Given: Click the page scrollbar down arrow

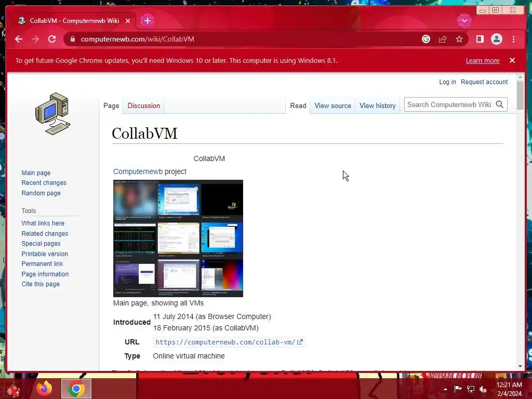Looking at the screenshot, I should [520, 366].
